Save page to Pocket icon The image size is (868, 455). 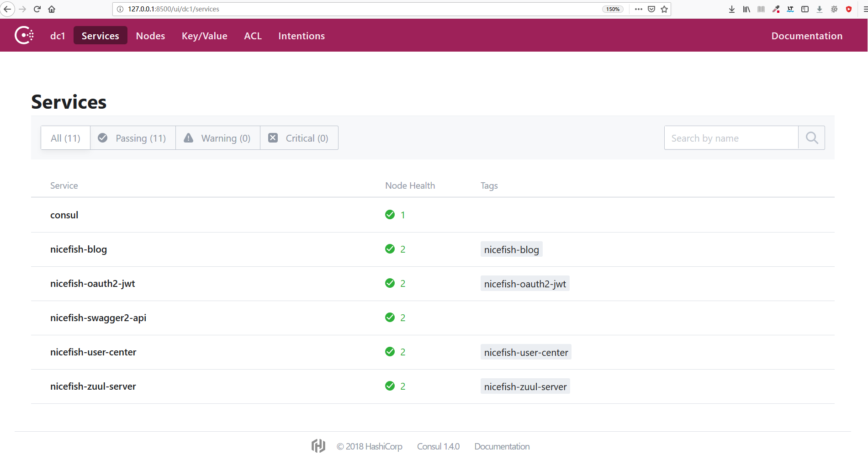tap(651, 9)
